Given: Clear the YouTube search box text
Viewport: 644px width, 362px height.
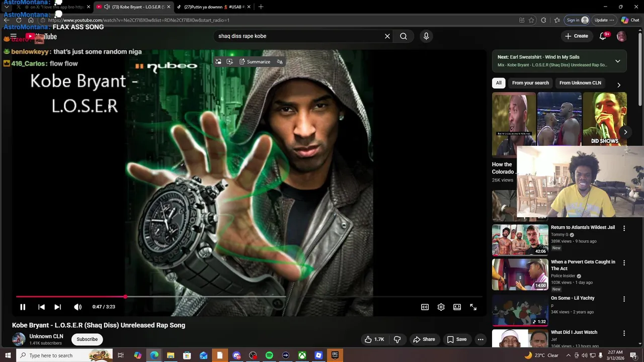Looking at the screenshot, I should [387, 36].
